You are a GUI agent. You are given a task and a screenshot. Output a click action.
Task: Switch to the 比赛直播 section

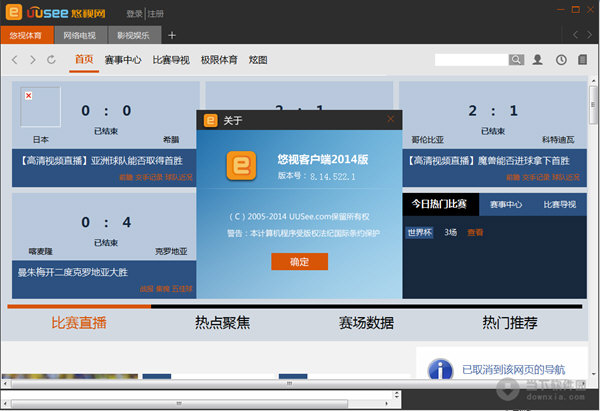[79, 323]
